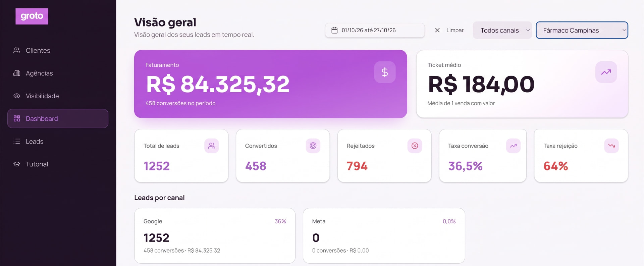The height and width of the screenshot is (266, 644).
Task: Click the 0,0% share on Meta card
Action: click(449, 221)
